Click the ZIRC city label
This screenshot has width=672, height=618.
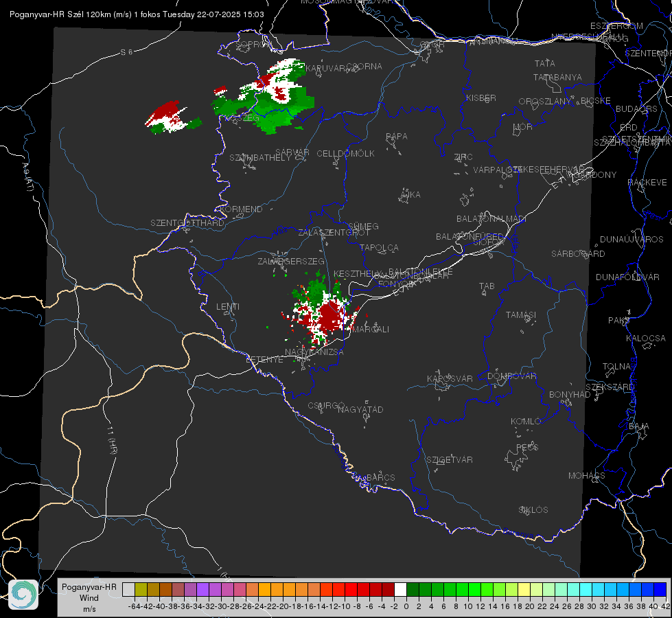pyautogui.click(x=463, y=157)
